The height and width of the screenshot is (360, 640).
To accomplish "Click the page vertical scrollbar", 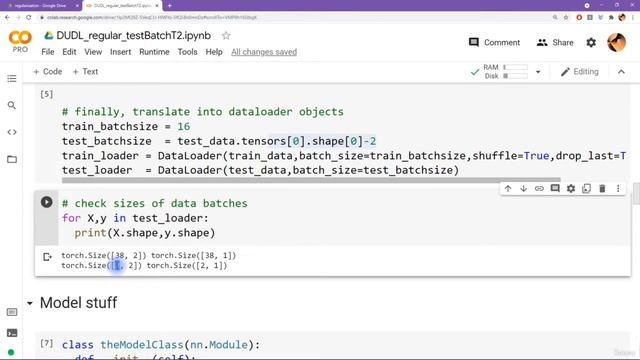I will pyautogui.click(x=636, y=194).
